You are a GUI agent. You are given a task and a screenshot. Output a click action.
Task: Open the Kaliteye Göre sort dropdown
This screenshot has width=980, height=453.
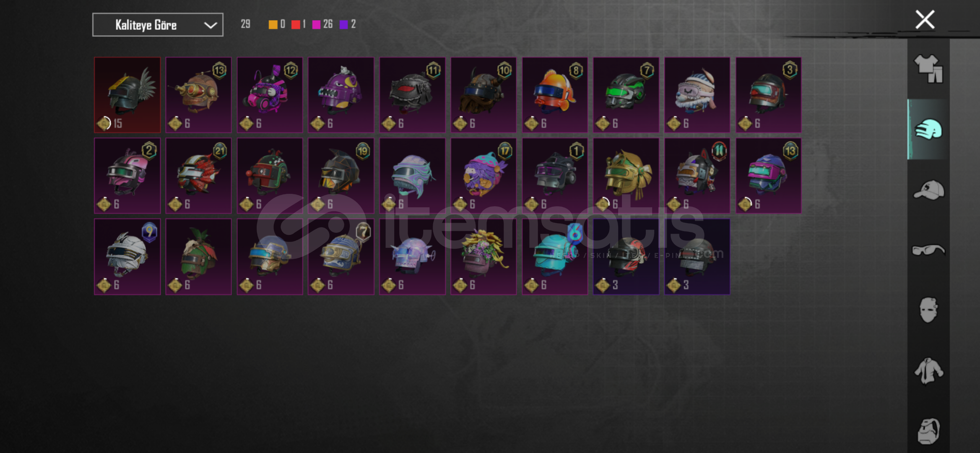pyautogui.click(x=158, y=25)
